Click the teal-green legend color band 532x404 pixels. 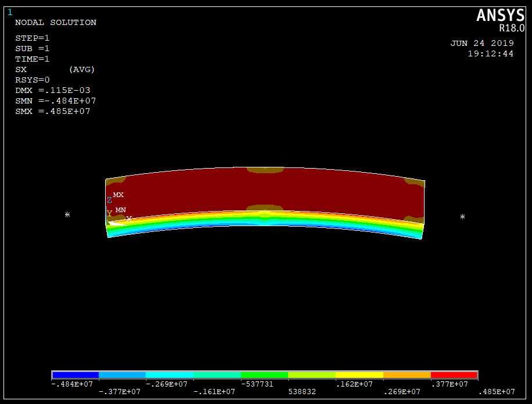point(217,375)
